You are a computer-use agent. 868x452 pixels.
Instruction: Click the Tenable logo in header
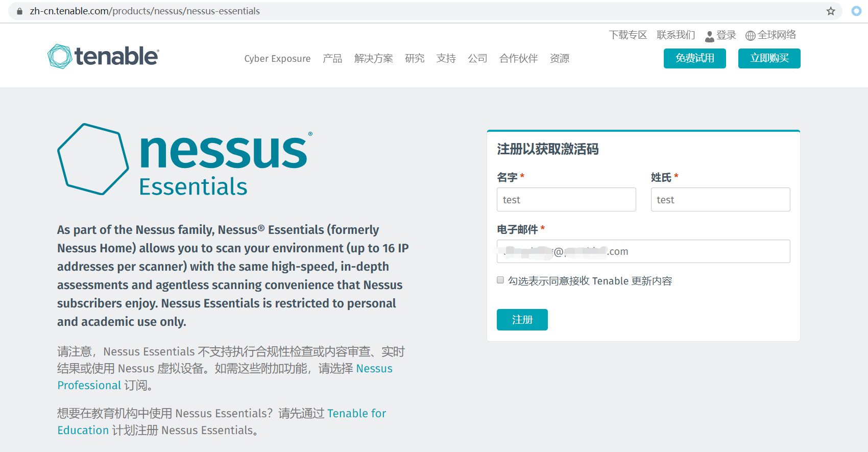pyautogui.click(x=103, y=56)
